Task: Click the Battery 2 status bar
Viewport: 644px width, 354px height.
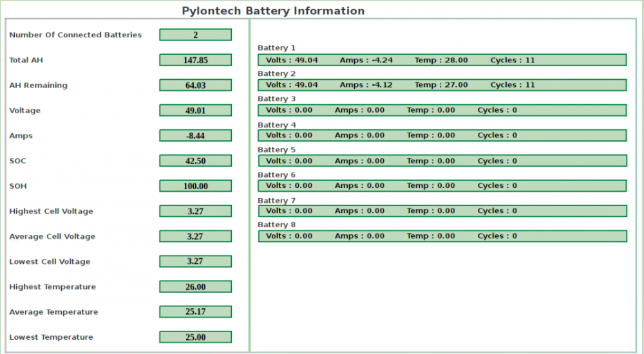Action: pos(442,85)
